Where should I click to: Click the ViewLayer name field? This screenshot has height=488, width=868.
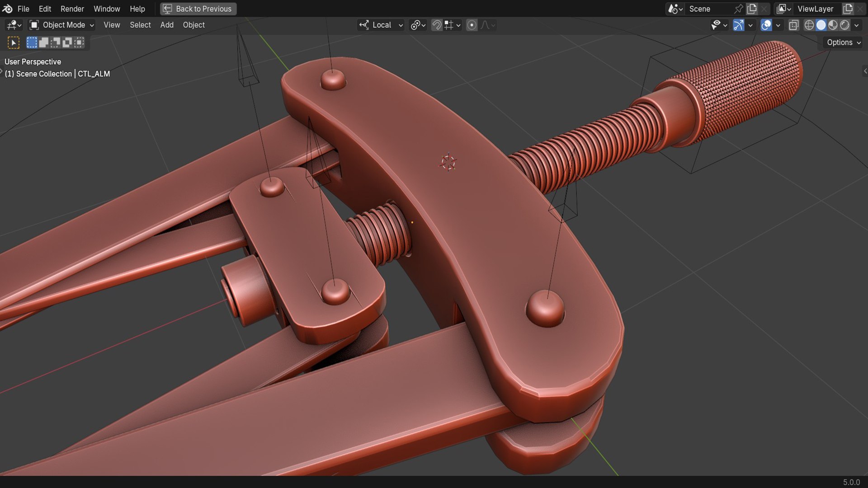818,9
